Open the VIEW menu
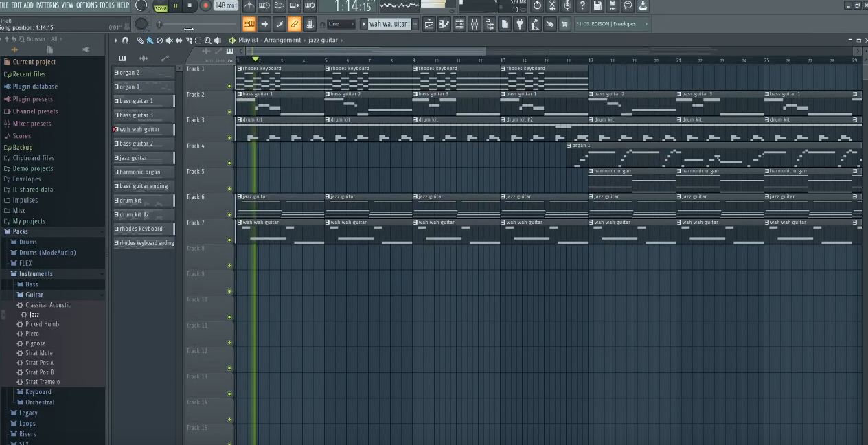 pyautogui.click(x=67, y=5)
